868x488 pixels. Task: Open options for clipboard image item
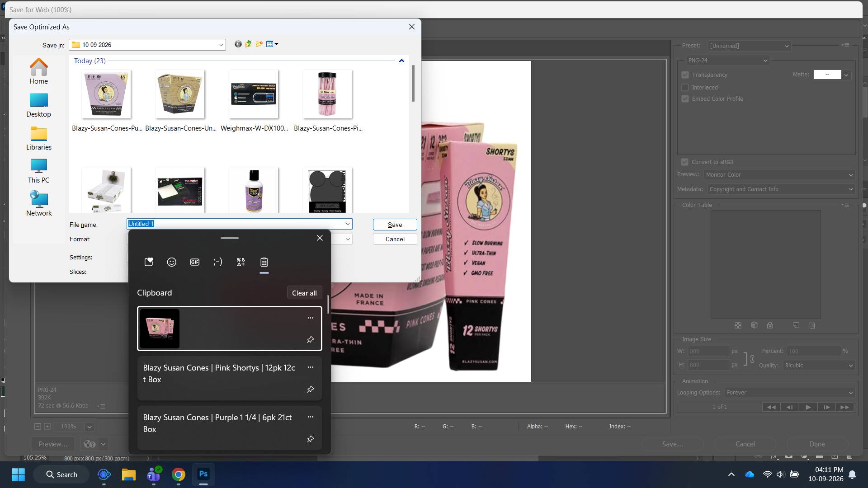[311, 318]
